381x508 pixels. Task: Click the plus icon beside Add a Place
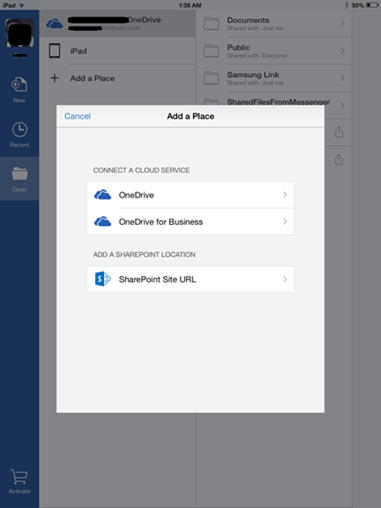point(54,78)
